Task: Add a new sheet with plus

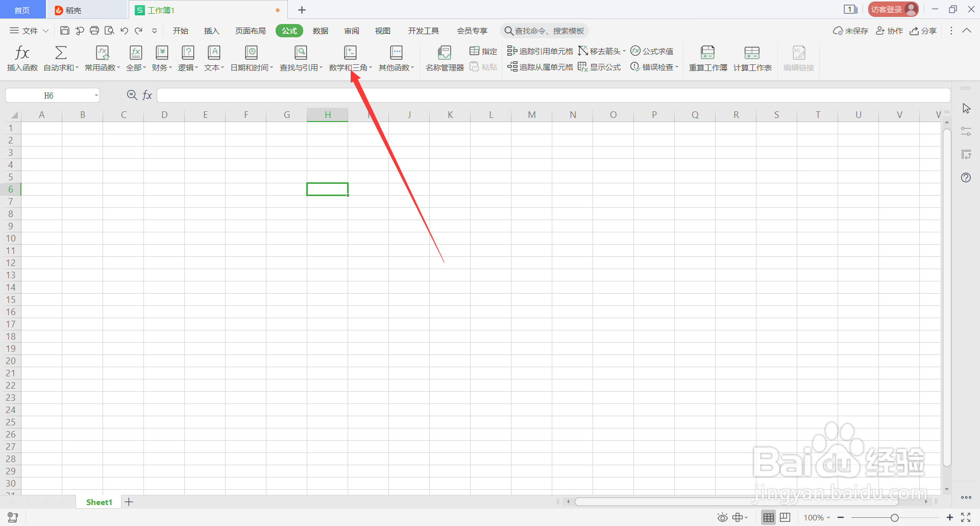Action: (129, 502)
